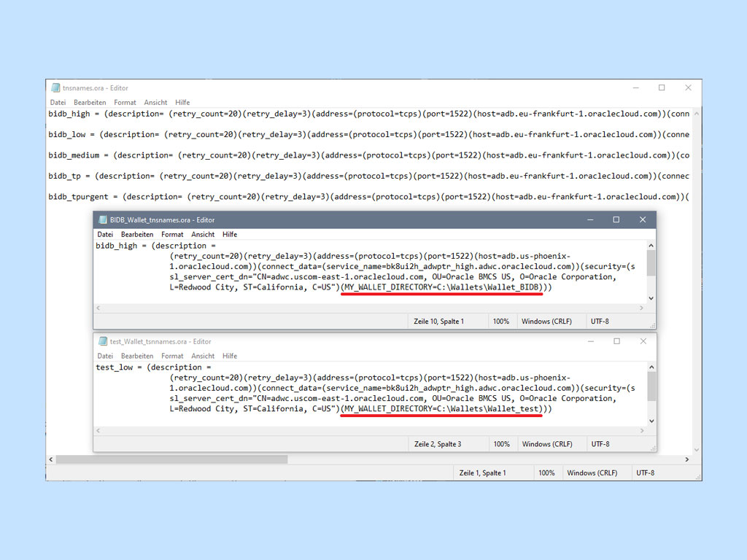Click the notepad icon of BIDB_Wallet_tnsnames.ora window

[x=102, y=219]
